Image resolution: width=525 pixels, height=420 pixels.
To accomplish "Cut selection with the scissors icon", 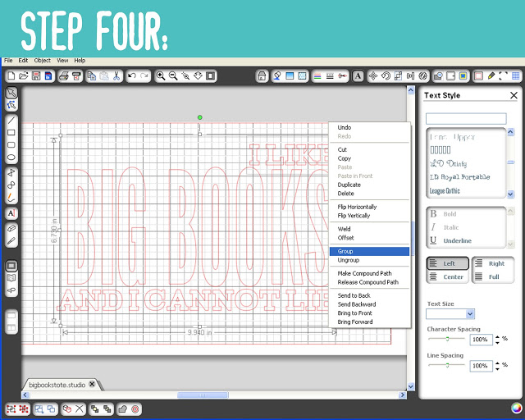I will pyautogui.click(x=116, y=76).
